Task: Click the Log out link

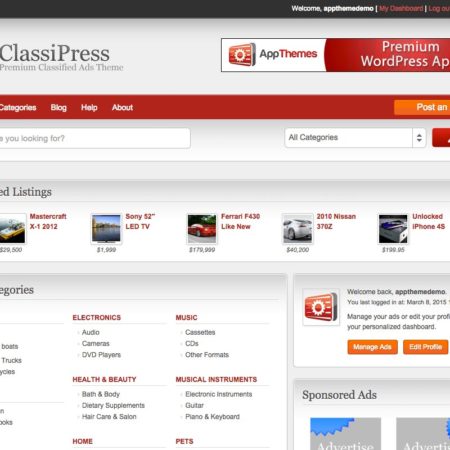Action: pyautogui.click(x=439, y=8)
